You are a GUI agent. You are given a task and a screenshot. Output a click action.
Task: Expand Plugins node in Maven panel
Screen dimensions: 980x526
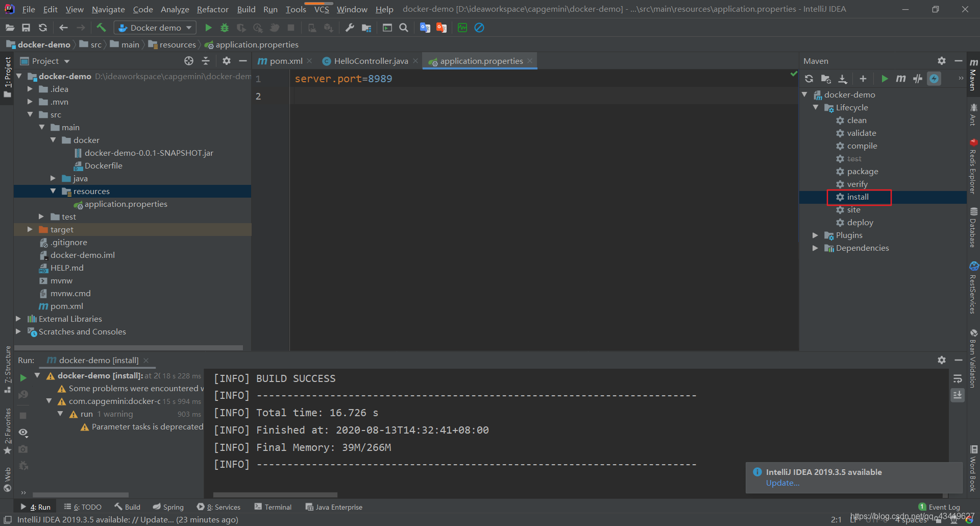(816, 235)
